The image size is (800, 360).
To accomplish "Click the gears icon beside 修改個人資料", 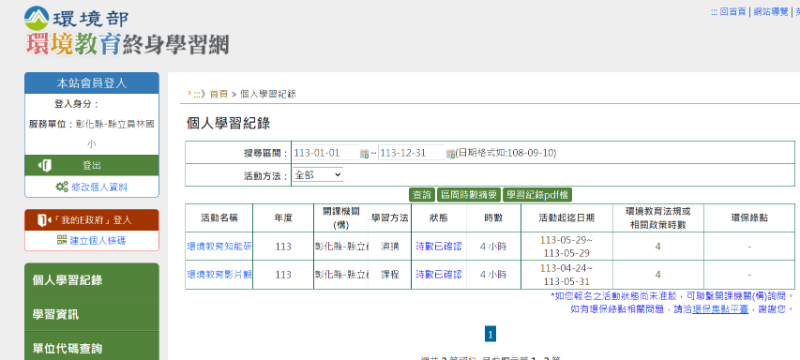I will click(61, 187).
